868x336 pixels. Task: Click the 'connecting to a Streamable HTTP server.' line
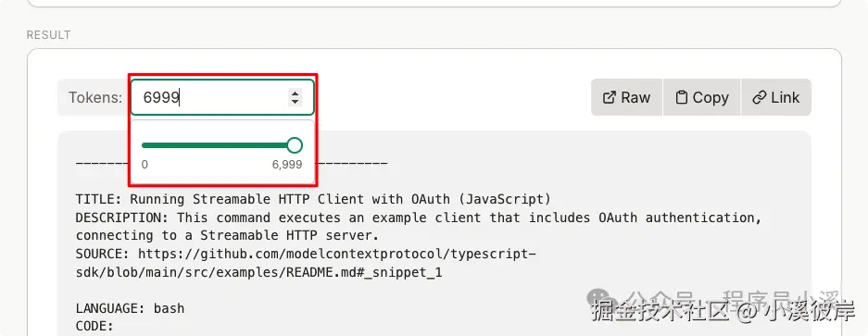(228, 236)
